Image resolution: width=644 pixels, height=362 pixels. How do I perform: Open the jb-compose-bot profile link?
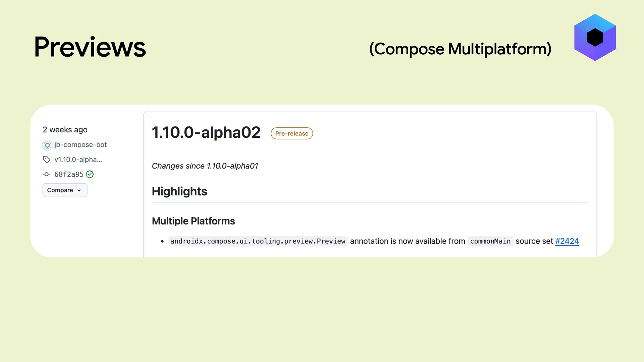80,145
